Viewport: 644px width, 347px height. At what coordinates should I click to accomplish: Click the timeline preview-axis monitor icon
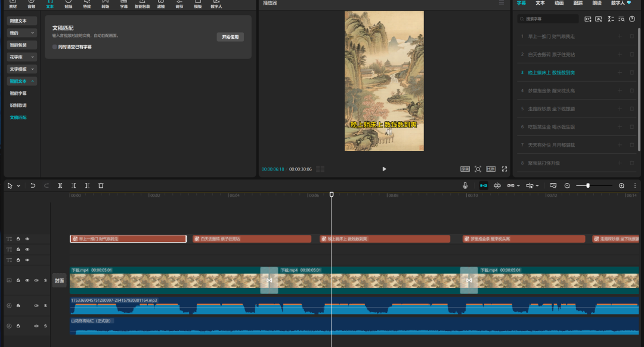pyautogui.click(x=553, y=185)
